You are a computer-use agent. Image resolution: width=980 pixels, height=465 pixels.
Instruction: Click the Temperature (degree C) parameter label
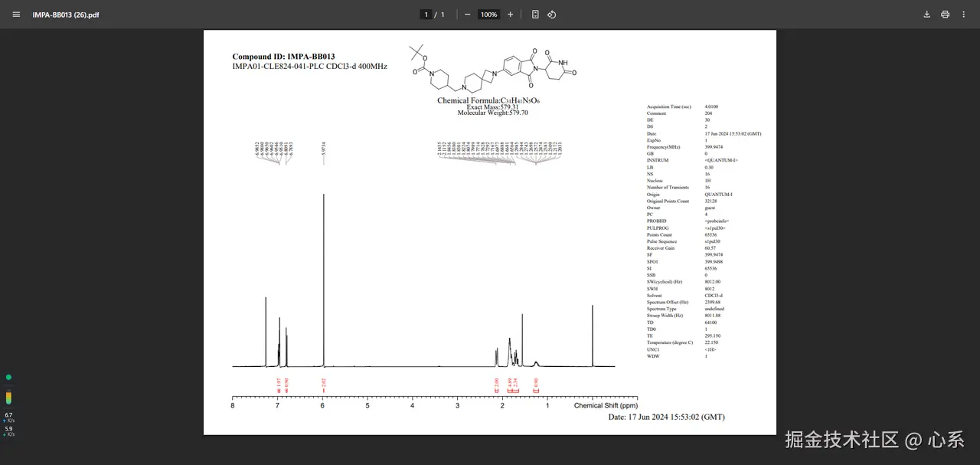pos(670,342)
